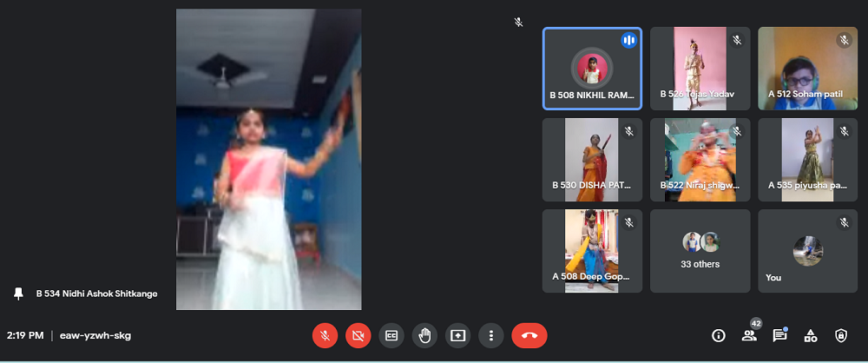This screenshot has height=363, width=868.
Task: Open host controls shield icon
Action: pos(840,335)
